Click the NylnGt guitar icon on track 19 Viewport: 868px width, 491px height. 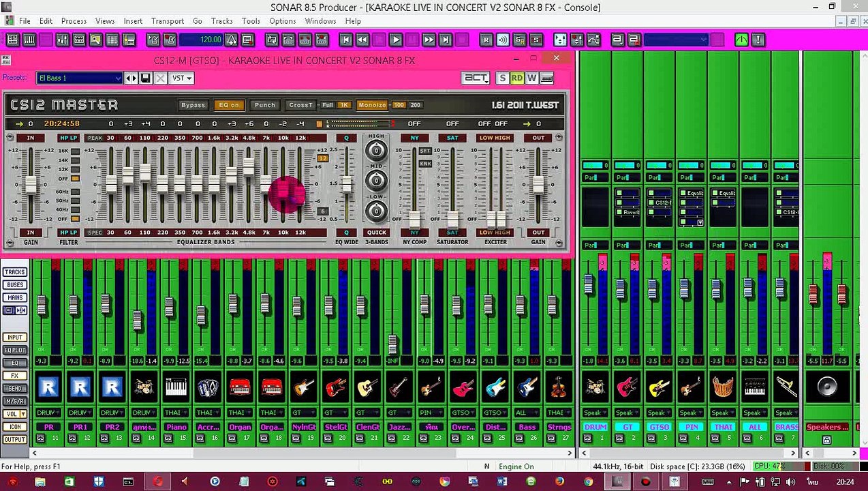tap(303, 388)
